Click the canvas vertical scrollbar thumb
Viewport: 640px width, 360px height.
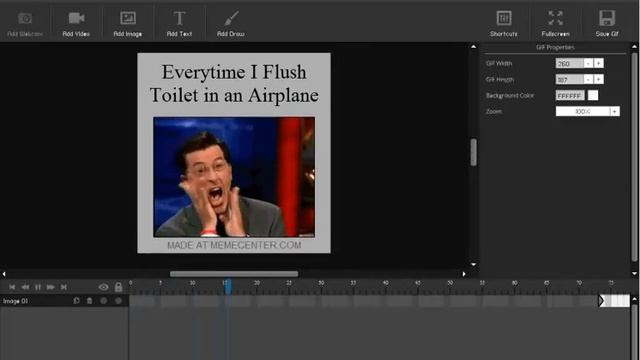pyautogui.click(x=473, y=152)
